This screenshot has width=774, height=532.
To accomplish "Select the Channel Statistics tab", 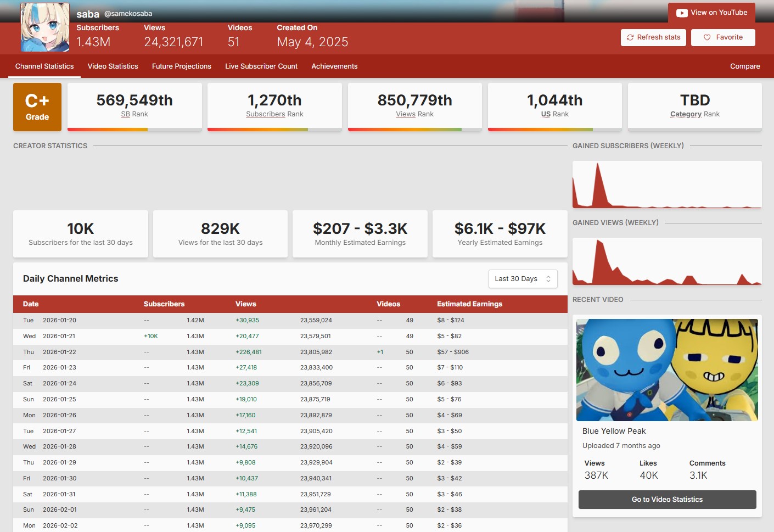I will [x=44, y=66].
